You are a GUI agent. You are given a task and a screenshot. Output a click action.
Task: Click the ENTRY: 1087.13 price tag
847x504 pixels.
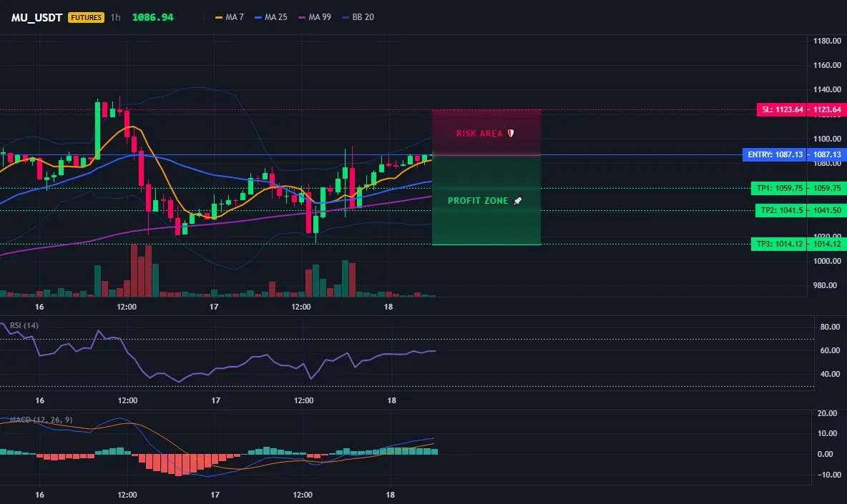(x=775, y=154)
